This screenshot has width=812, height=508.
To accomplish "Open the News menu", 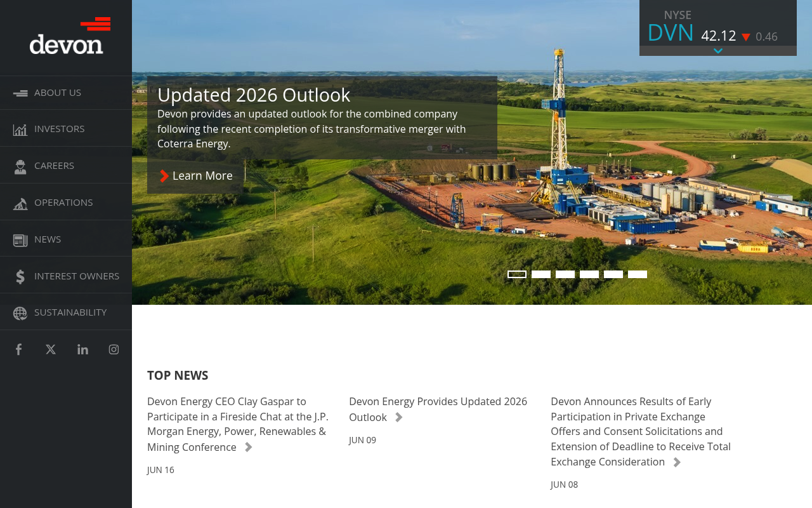I will point(66,239).
